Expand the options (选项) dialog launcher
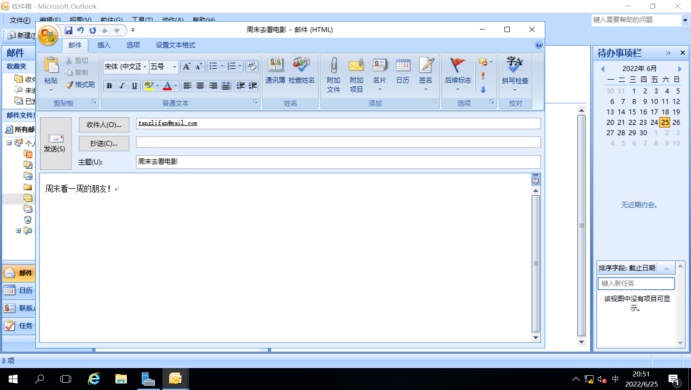 tap(492, 102)
